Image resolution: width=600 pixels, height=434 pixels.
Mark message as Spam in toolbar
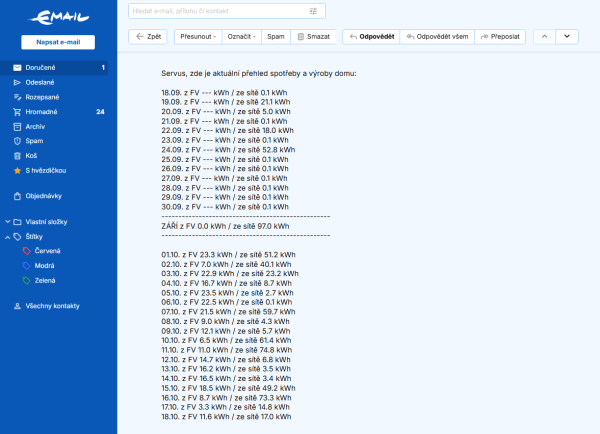[x=276, y=37]
